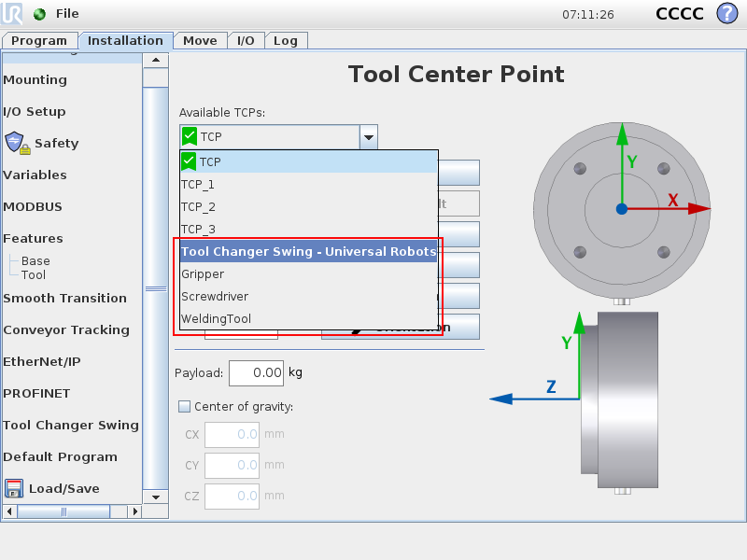This screenshot has height=560, width=747.
Task: Open the File menu
Action: (67, 14)
